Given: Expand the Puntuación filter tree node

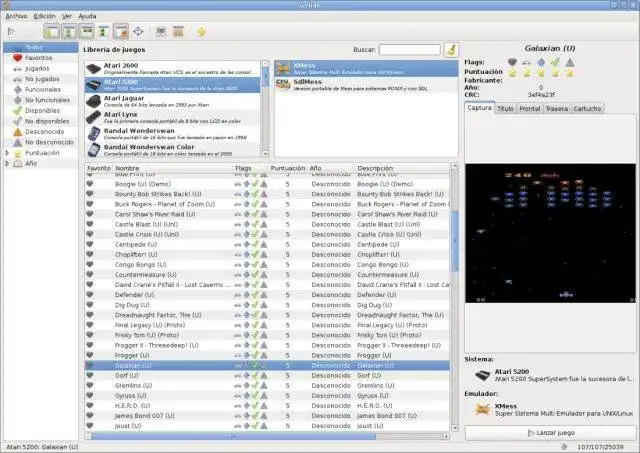Looking at the screenshot, I should coord(7,153).
